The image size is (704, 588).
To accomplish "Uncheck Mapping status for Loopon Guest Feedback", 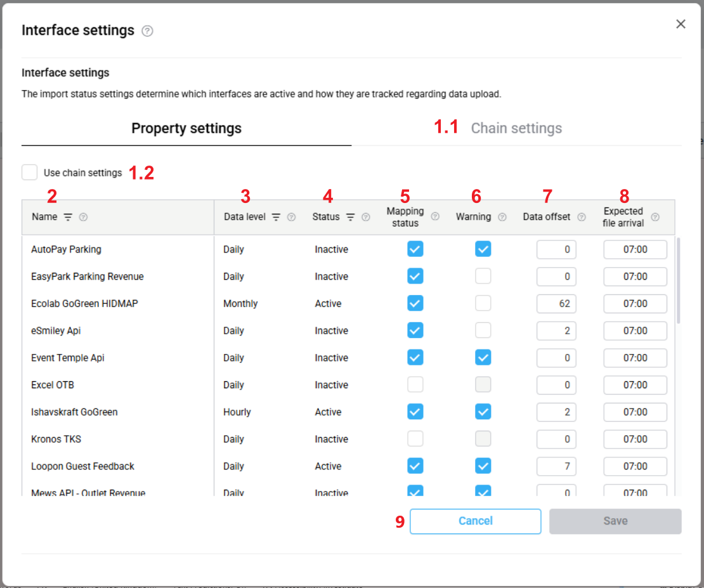I will 415,466.
